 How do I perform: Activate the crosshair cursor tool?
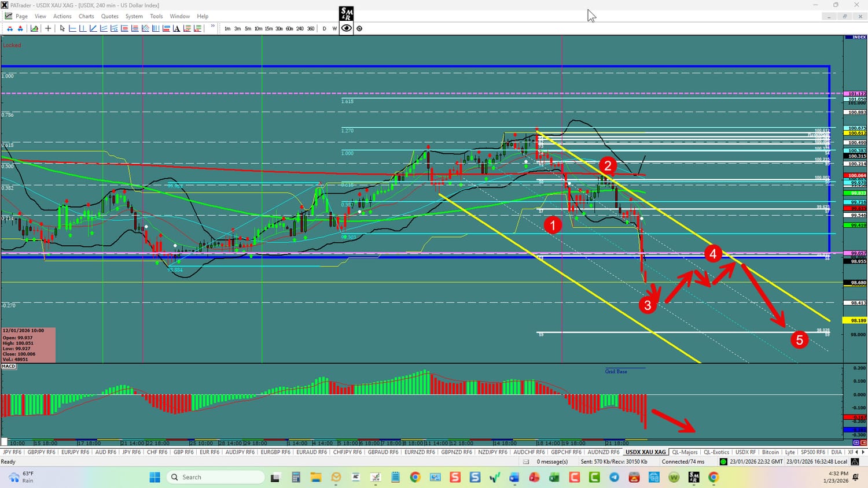coord(48,28)
